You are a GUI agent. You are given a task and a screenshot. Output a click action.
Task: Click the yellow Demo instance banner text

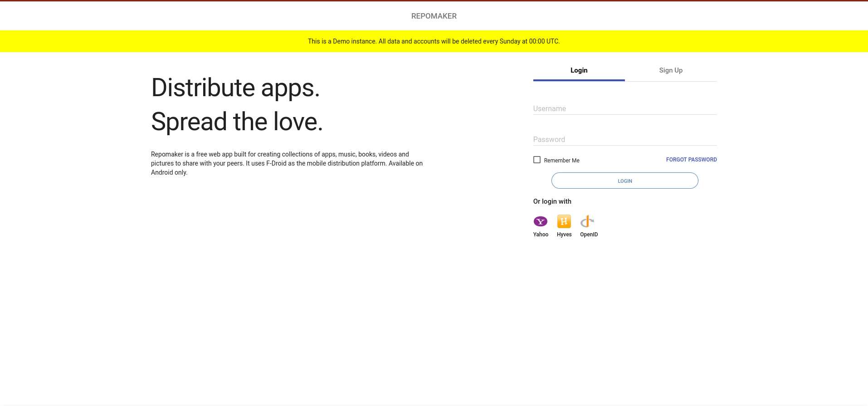pyautogui.click(x=434, y=41)
